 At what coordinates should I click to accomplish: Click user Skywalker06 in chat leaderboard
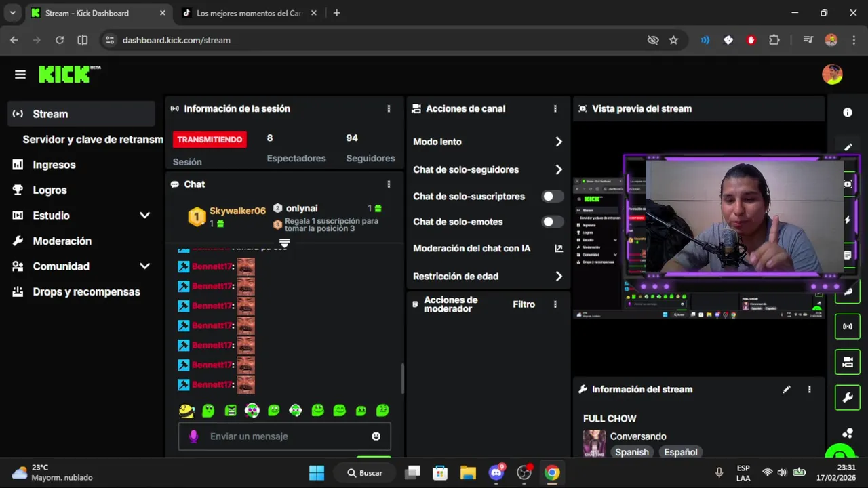pos(237,211)
